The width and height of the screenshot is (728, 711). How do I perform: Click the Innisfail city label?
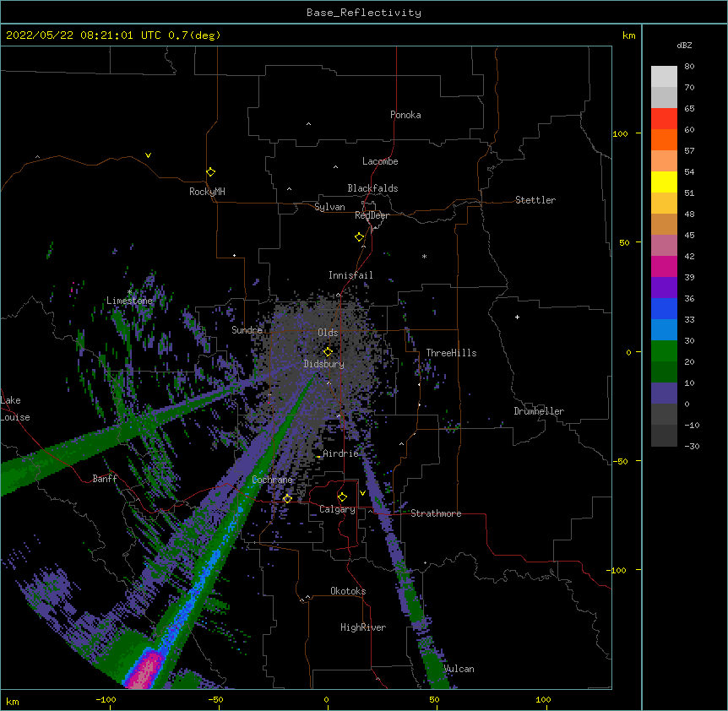coord(350,275)
